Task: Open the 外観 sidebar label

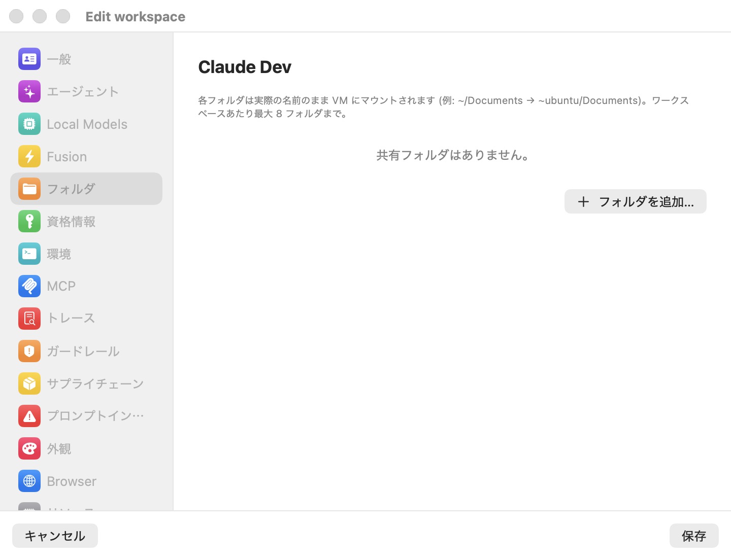Action: (59, 449)
